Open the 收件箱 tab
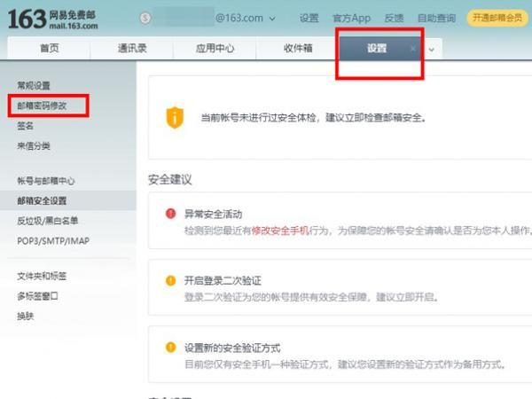The image size is (532, 399). pos(298,48)
